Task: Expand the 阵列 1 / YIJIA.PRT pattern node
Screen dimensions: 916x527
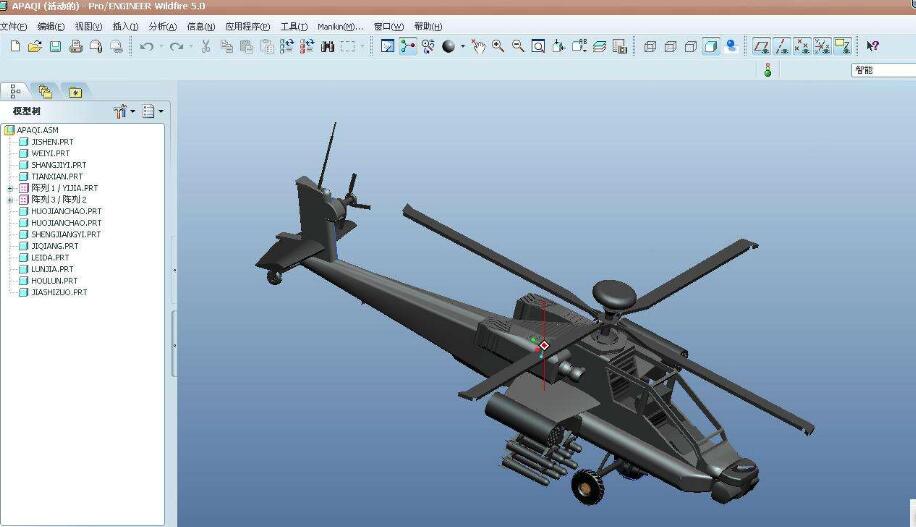Action: [10, 188]
